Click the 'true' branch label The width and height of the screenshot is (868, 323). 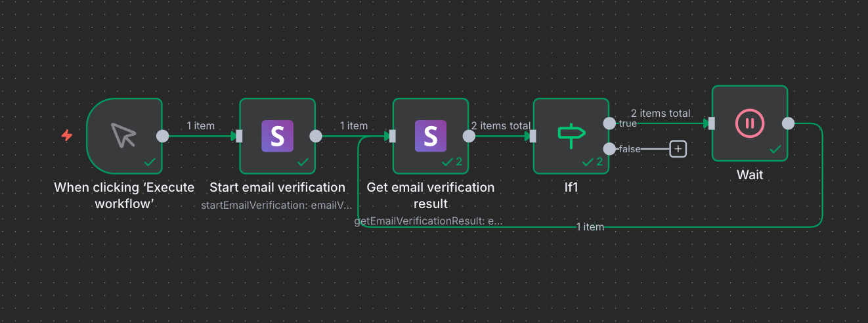point(628,123)
